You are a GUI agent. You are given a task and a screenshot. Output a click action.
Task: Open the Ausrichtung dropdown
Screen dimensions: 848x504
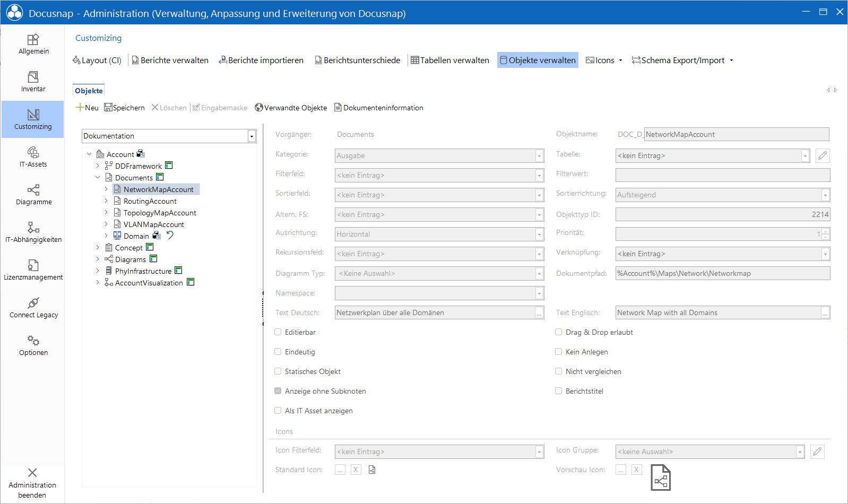click(x=539, y=234)
